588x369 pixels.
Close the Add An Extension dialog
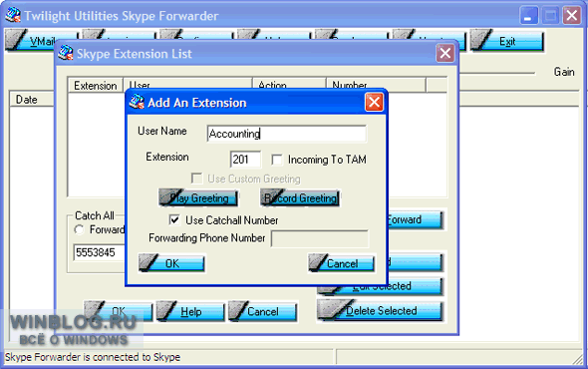click(x=374, y=102)
